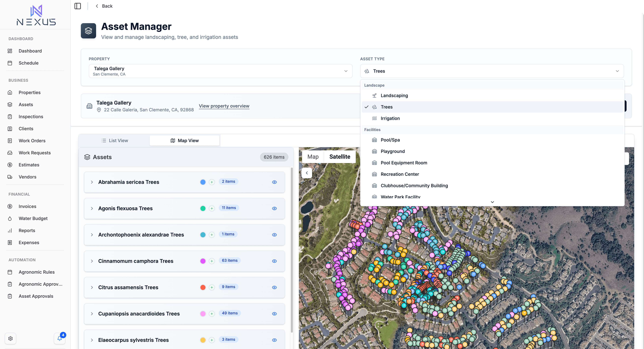Collapse the sidebar using the panel icon
Image resolution: width=644 pixels, height=349 pixels.
point(77,6)
